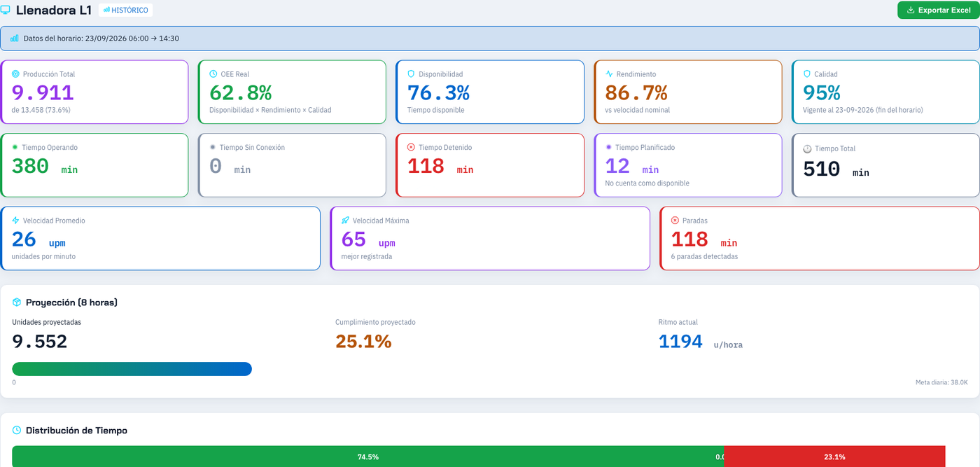Click the projected units progress bar
The width and height of the screenshot is (980, 467).
click(132, 369)
